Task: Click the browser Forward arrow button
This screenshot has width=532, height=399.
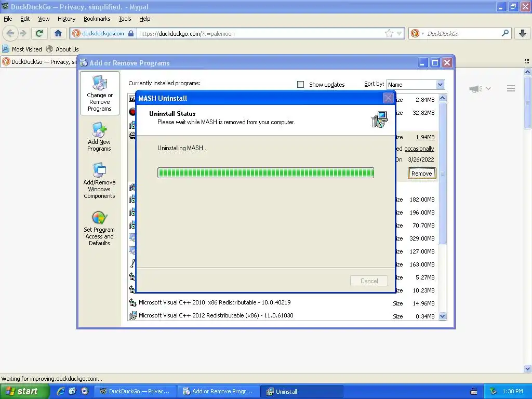Action: click(x=23, y=33)
